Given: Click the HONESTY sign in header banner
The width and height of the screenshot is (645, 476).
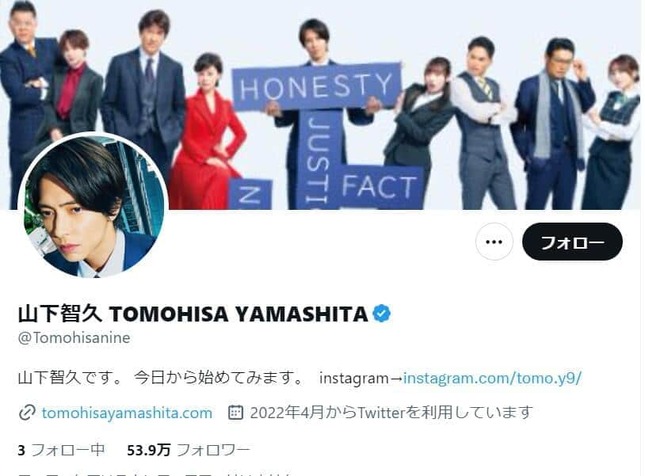Looking at the screenshot, I should pyautogui.click(x=316, y=87).
